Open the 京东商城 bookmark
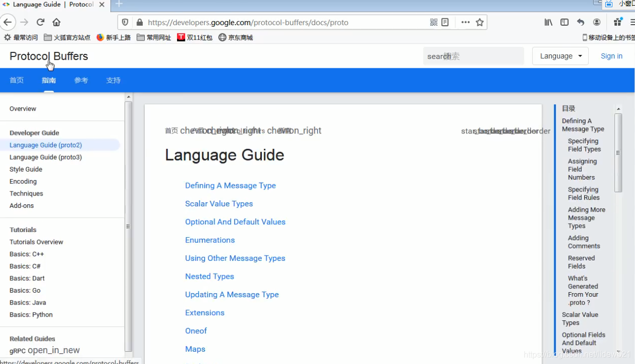Viewport: 635px width, 364px height. [236, 37]
